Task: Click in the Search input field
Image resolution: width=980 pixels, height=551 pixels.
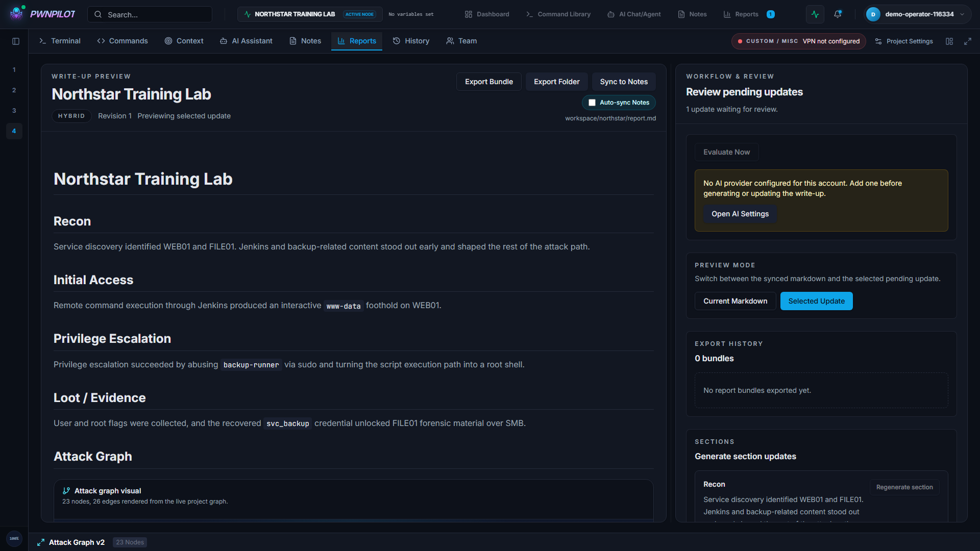Action: (150, 14)
